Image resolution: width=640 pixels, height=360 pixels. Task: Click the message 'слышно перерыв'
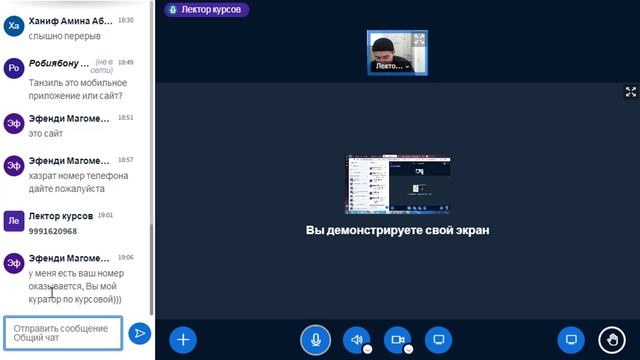point(64,36)
